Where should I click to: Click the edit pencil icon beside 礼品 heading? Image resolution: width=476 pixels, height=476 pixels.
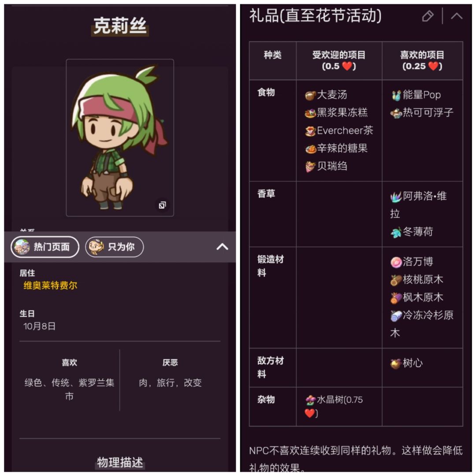click(x=428, y=16)
